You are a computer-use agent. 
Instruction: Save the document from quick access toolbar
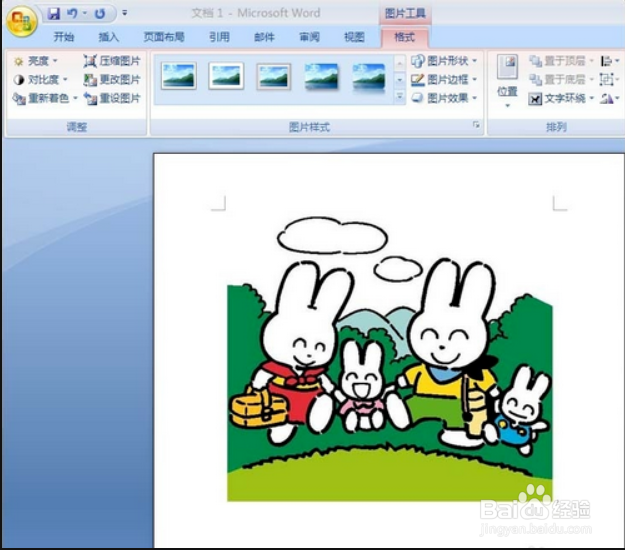coord(53,14)
